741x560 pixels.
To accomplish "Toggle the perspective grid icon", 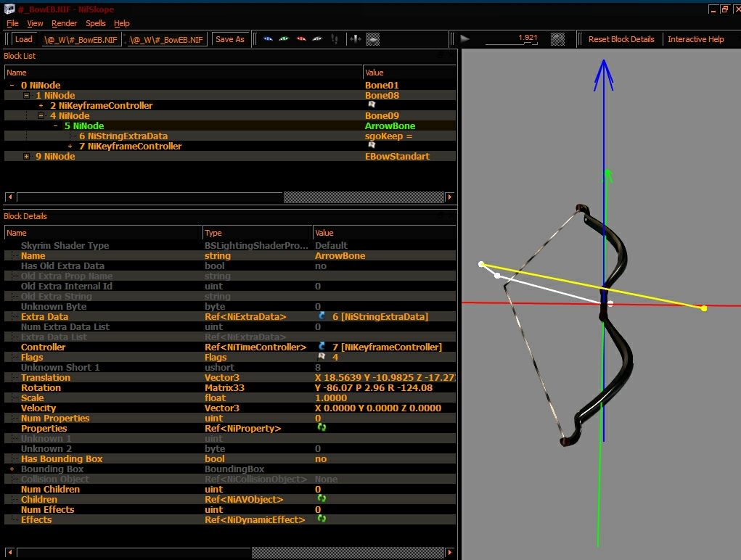I will (x=373, y=40).
